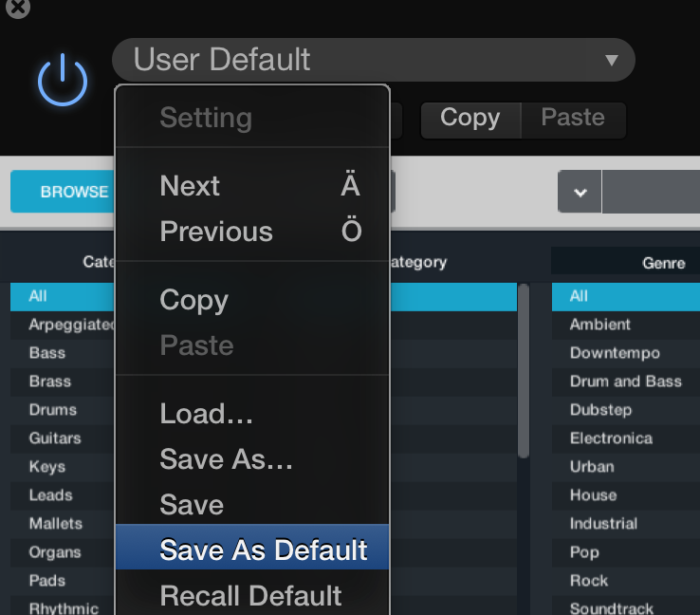Select Ambient in the Genre list
The image size is (700, 615).
pyautogui.click(x=600, y=325)
